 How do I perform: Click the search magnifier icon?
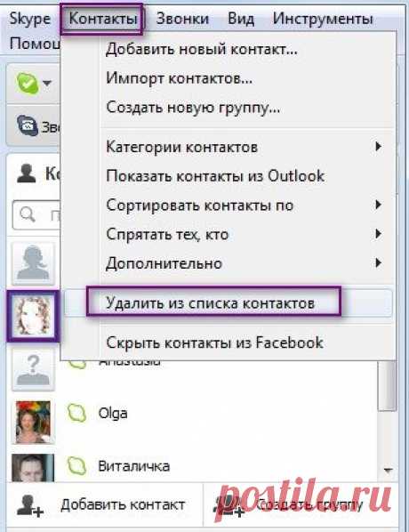click(x=28, y=214)
